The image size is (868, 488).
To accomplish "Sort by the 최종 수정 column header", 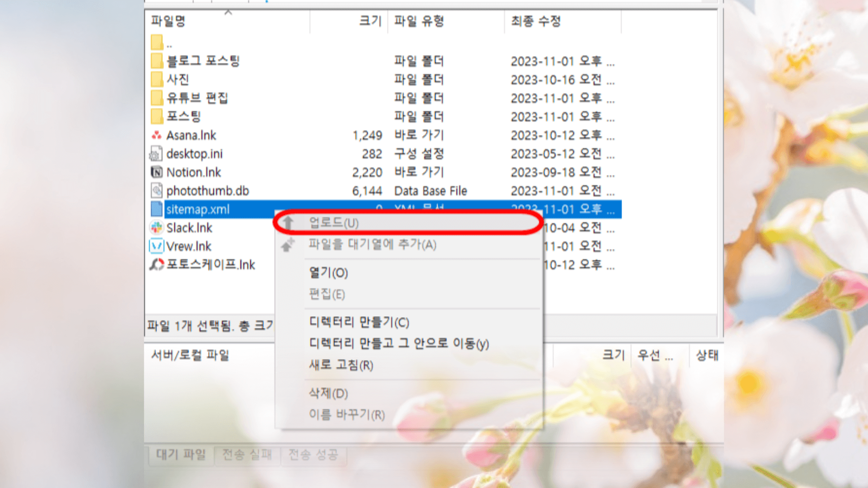I will click(536, 21).
